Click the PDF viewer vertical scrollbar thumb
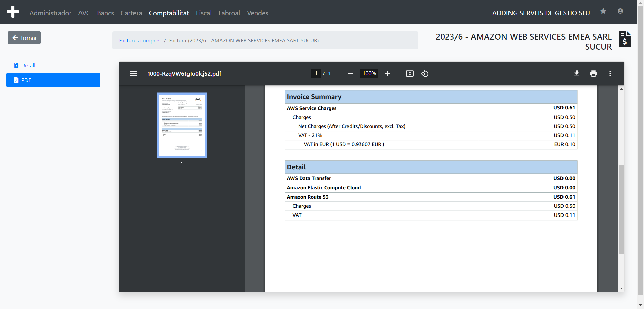 click(621, 209)
